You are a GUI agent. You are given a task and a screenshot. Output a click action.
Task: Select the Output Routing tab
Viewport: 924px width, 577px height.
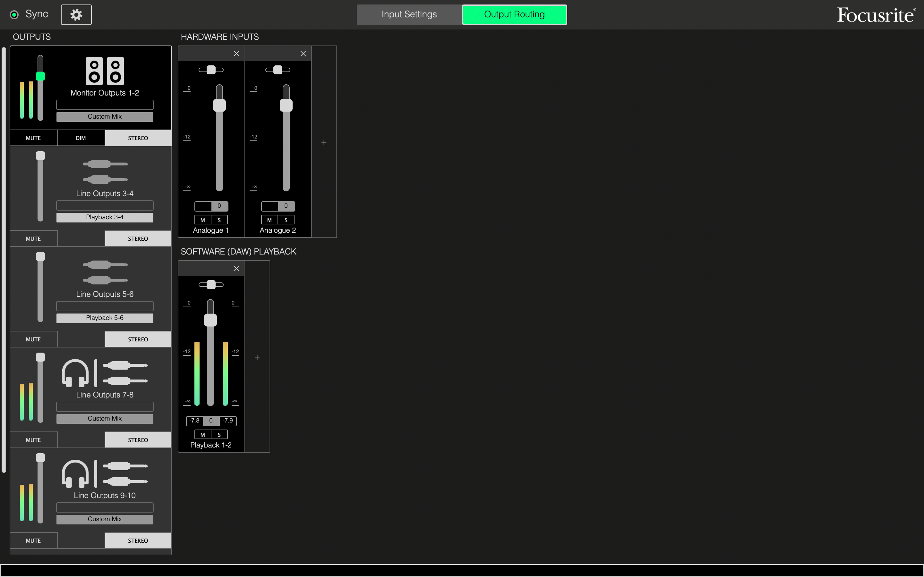(514, 14)
